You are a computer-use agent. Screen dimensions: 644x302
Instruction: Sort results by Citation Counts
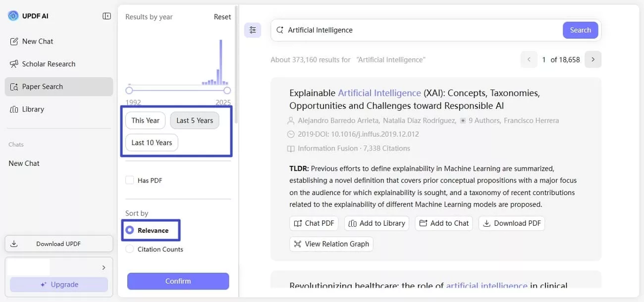click(129, 249)
